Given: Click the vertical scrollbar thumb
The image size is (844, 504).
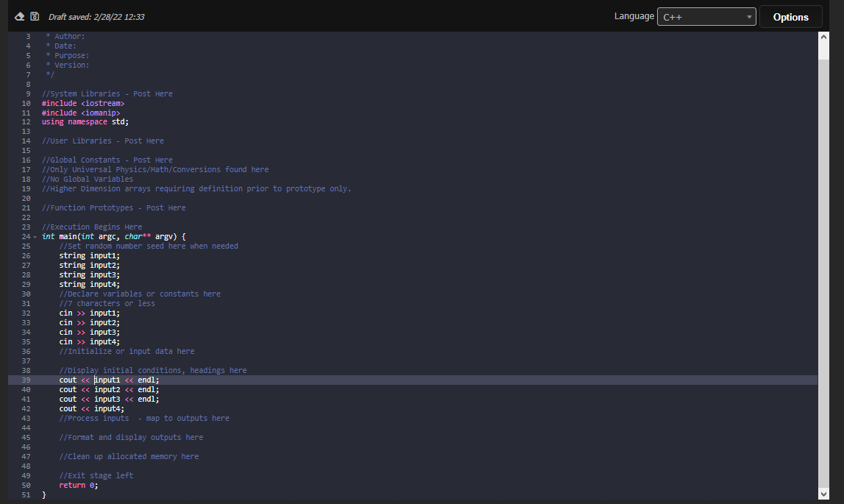Looking at the screenshot, I should click(823, 52).
